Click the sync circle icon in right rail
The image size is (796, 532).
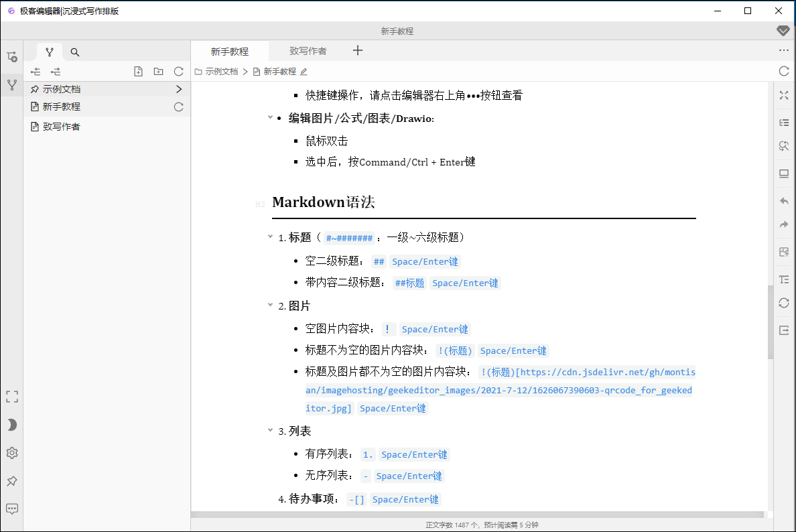click(x=784, y=303)
